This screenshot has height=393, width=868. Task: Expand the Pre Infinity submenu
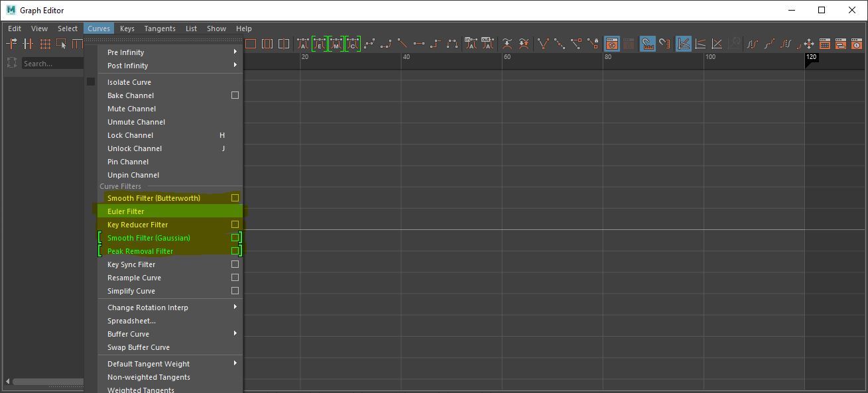pos(170,52)
